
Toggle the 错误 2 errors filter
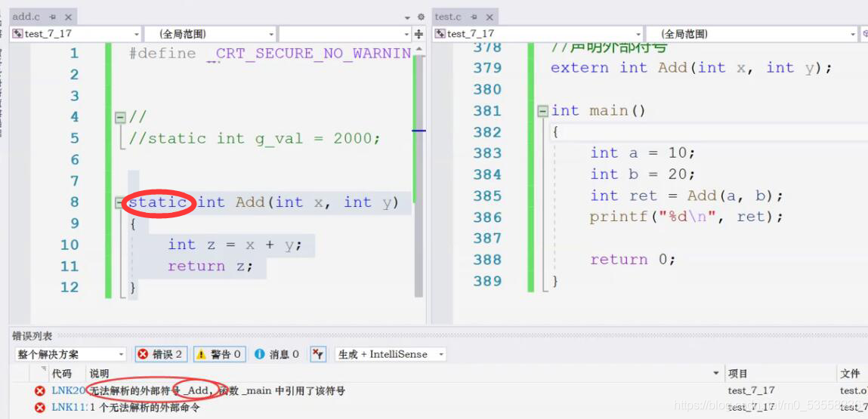tap(162, 354)
